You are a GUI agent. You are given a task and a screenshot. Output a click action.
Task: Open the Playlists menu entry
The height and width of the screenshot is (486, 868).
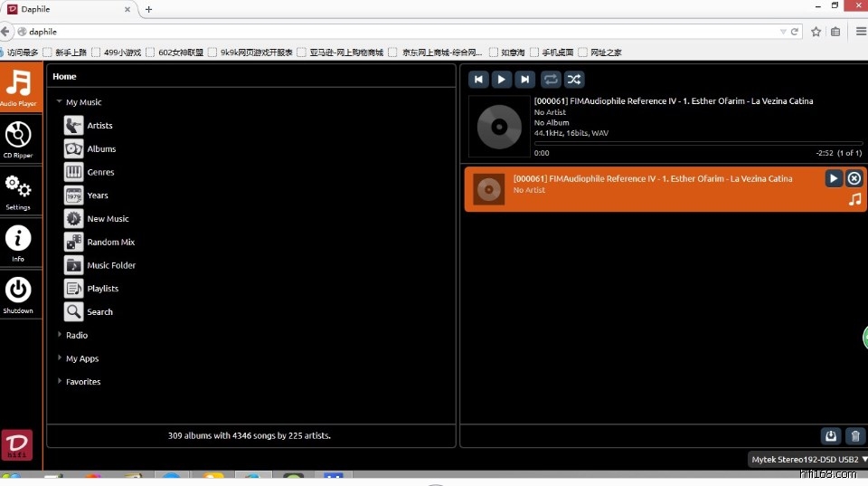point(102,289)
